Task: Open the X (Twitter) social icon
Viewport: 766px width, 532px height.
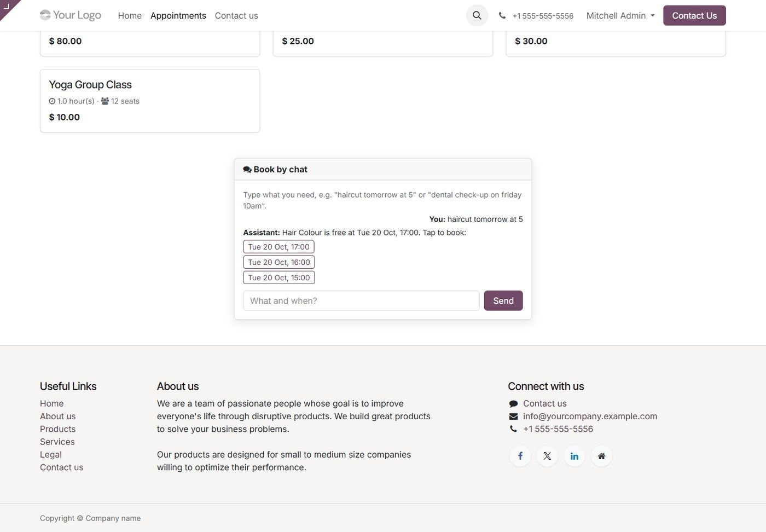Action: click(547, 456)
